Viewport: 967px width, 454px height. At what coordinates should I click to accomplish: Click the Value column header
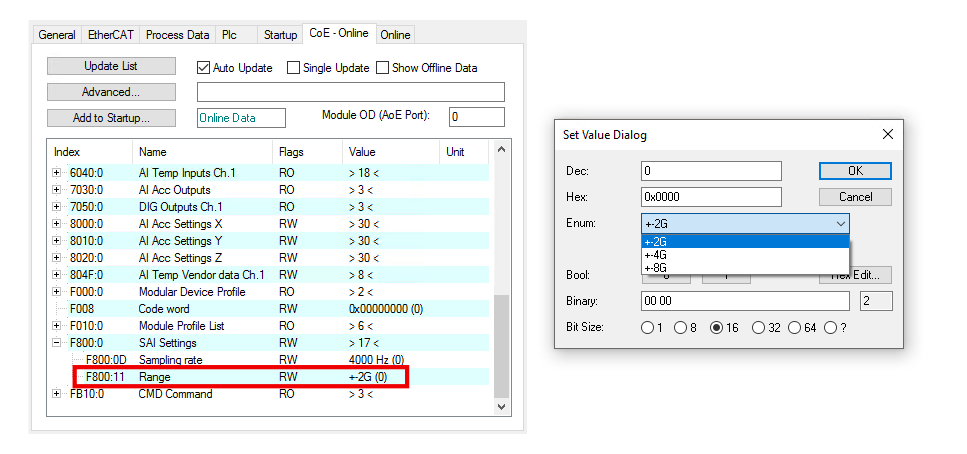click(390, 152)
